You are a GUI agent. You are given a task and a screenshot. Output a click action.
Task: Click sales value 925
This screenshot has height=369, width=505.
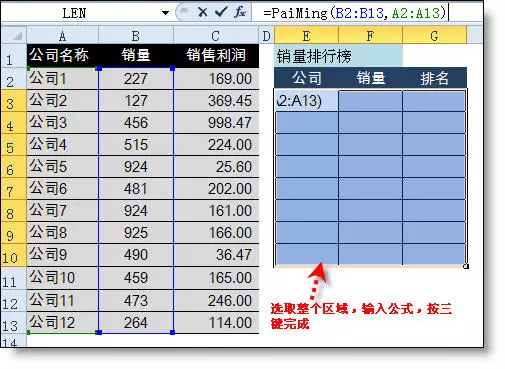pyautogui.click(x=136, y=233)
